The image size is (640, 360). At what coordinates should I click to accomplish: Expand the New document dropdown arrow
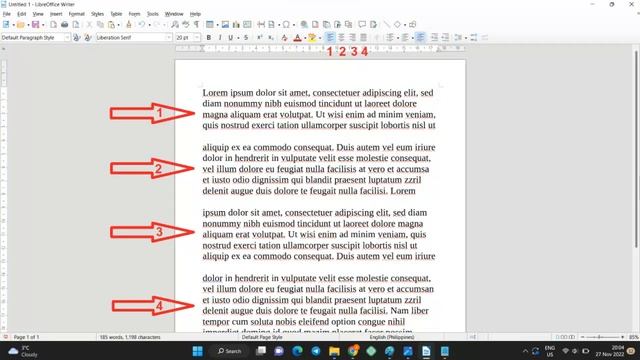click(13, 25)
